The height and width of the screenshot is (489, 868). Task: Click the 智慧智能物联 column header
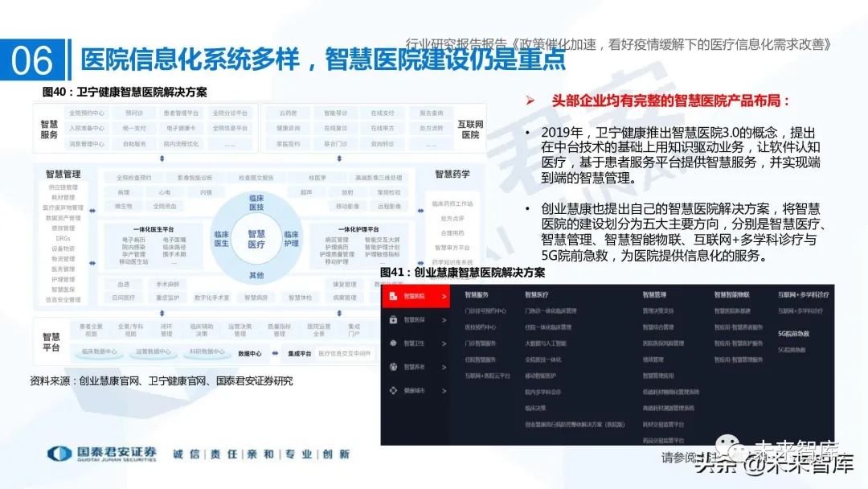point(732,294)
